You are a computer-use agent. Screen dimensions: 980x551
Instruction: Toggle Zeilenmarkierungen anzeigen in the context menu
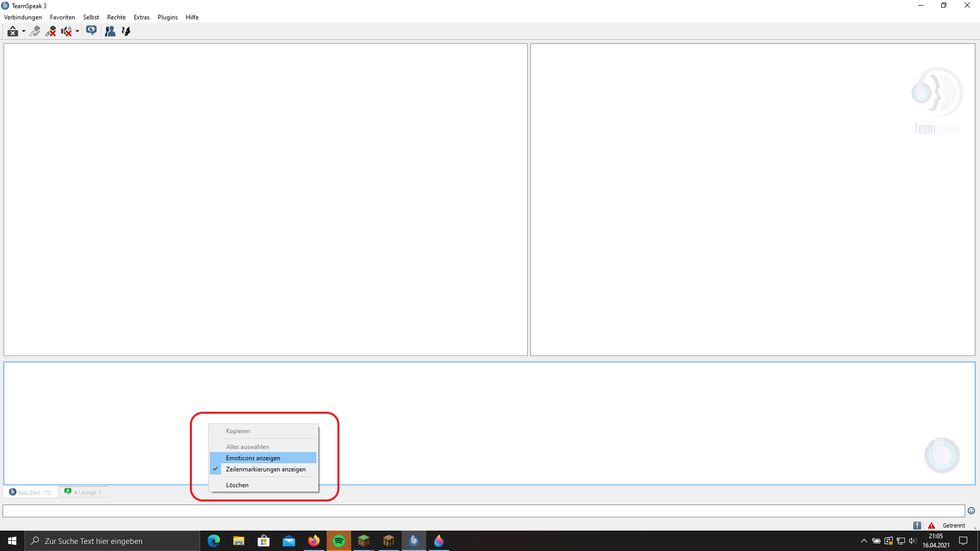tap(263, 469)
